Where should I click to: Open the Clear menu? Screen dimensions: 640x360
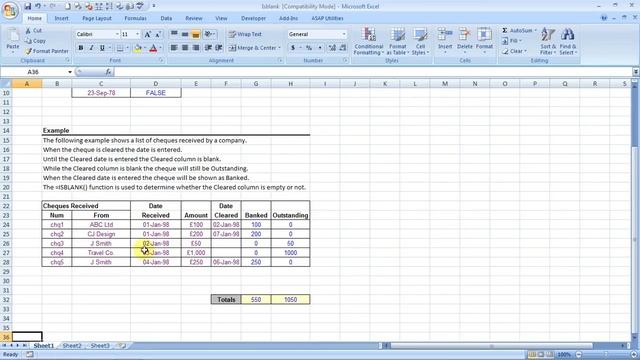(514, 51)
